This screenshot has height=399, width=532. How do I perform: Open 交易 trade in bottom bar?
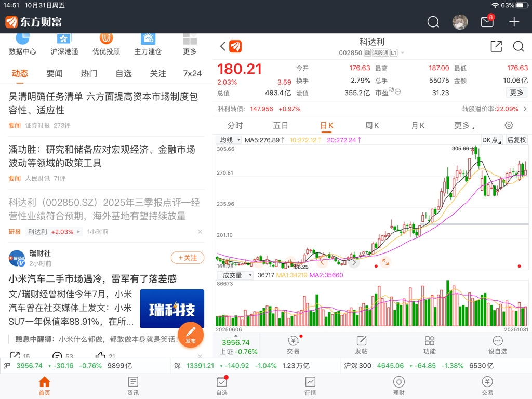pos(487,386)
